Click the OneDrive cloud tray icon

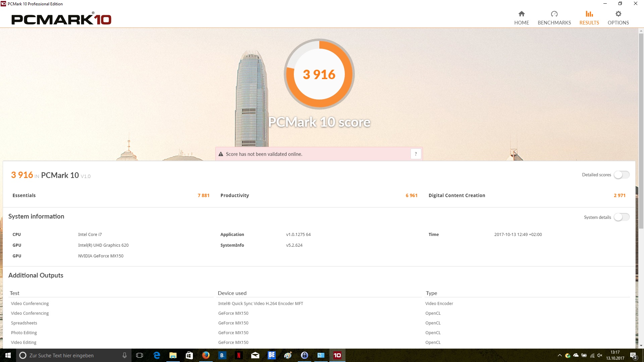(x=576, y=355)
